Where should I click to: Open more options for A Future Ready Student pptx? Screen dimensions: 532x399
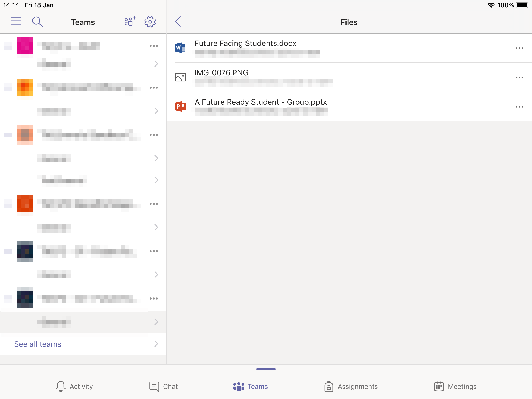[x=520, y=107]
